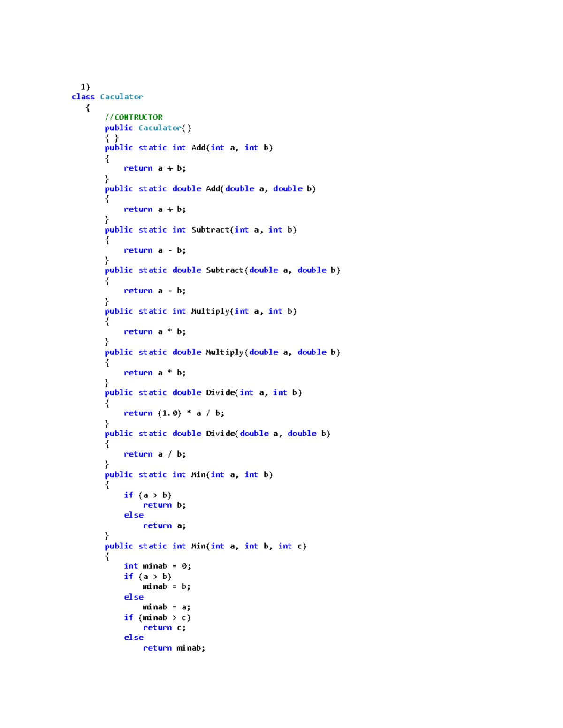Click the Min(int a, int b) signature

(188, 474)
